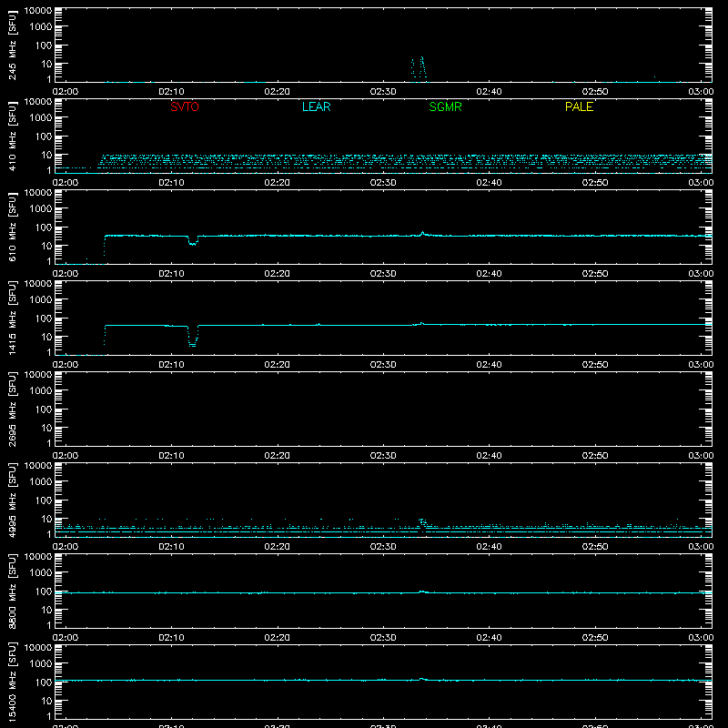
Task: Click the 10000 tick label on the 245 MHz axis
Action: [x=38, y=10]
